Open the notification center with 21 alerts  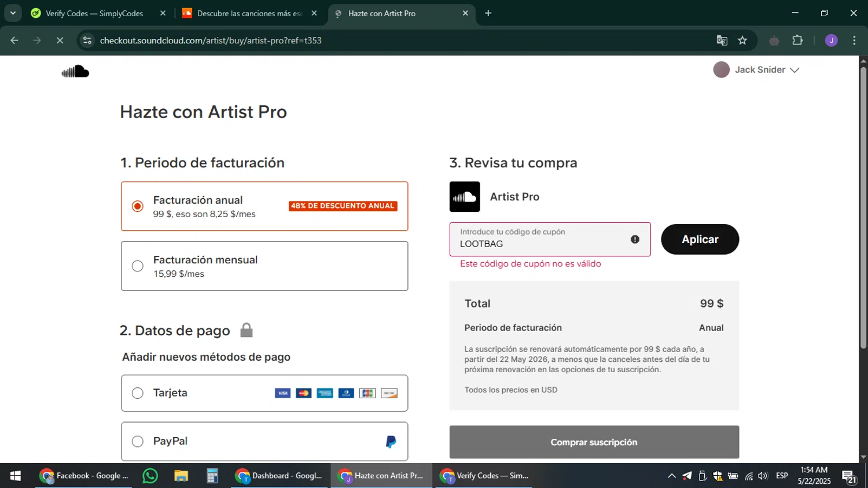pyautogui.click(x=849, y=476)
